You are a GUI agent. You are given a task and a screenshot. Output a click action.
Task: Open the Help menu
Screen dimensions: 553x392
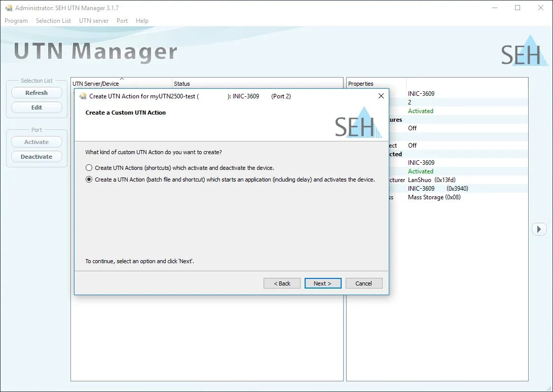pos(142,21)
